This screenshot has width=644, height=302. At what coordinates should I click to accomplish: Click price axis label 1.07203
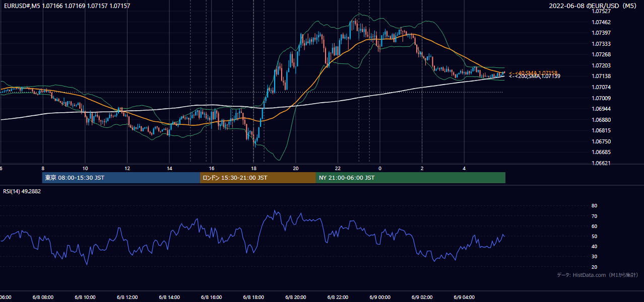[601, 65]
